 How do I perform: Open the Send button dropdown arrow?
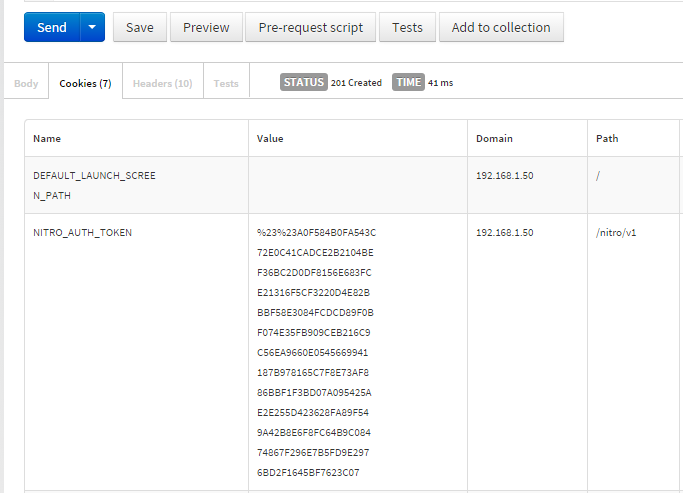[92, 27]
